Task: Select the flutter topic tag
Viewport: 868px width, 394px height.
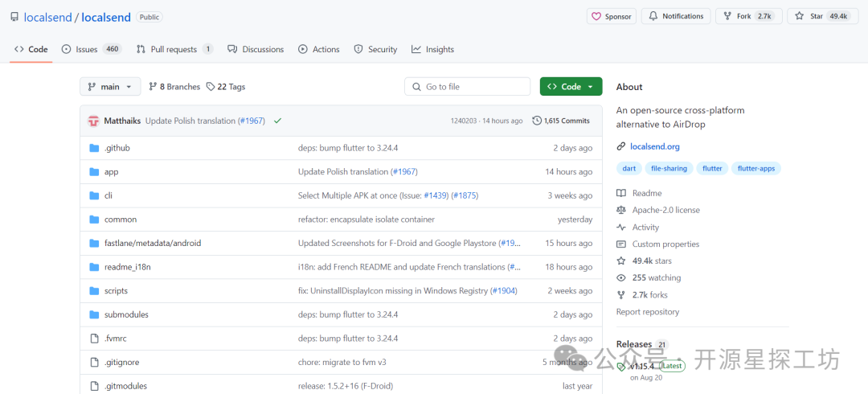Action: [x=712, y=169]
